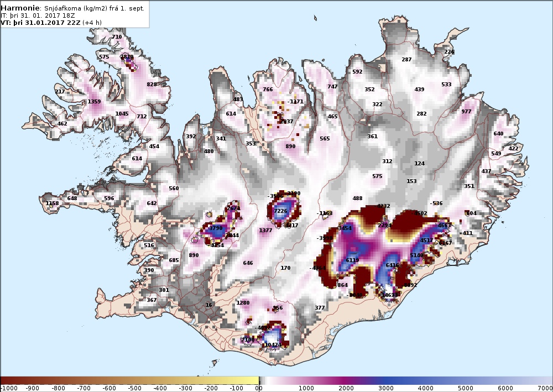Click the 287 value label

[406, 60]
